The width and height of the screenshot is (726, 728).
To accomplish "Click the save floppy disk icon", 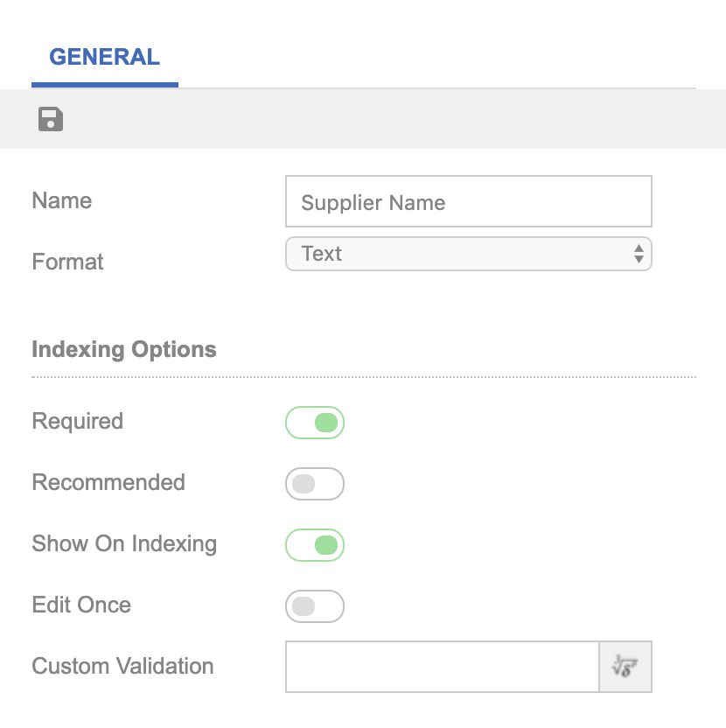I will pos(51,119).
